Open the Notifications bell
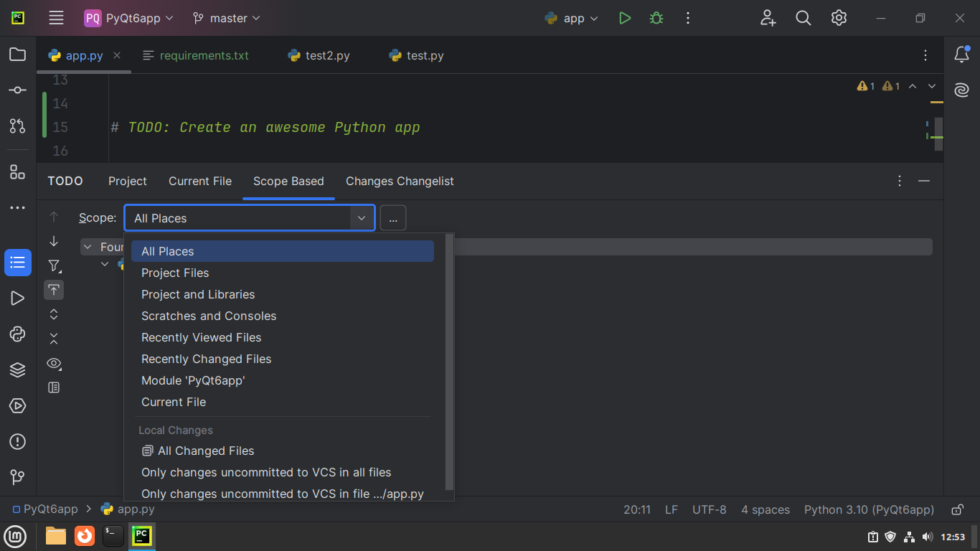This screenshot has height=551, width=980. coord(961,55)
